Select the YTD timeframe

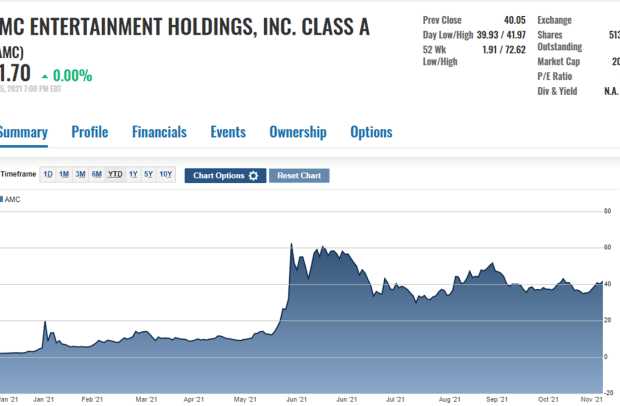115,174
